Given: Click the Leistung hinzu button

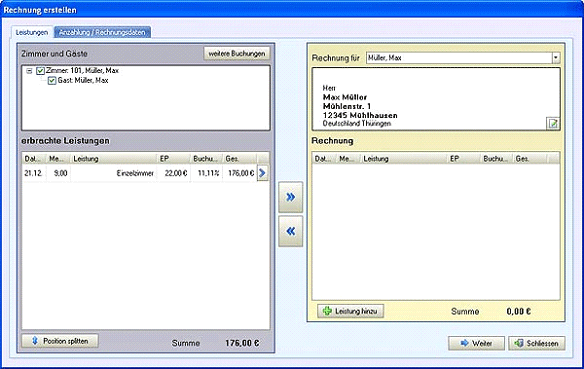Looking at the screenshot, I should point(350,311).
